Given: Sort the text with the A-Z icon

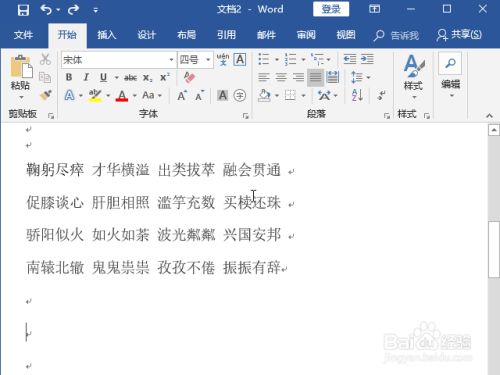Looking at the screenshot, I should click(x=357, y=96).
